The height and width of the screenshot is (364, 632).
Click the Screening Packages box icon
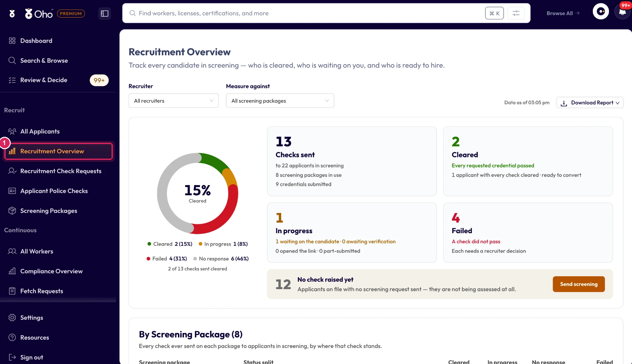pos(12,211)
